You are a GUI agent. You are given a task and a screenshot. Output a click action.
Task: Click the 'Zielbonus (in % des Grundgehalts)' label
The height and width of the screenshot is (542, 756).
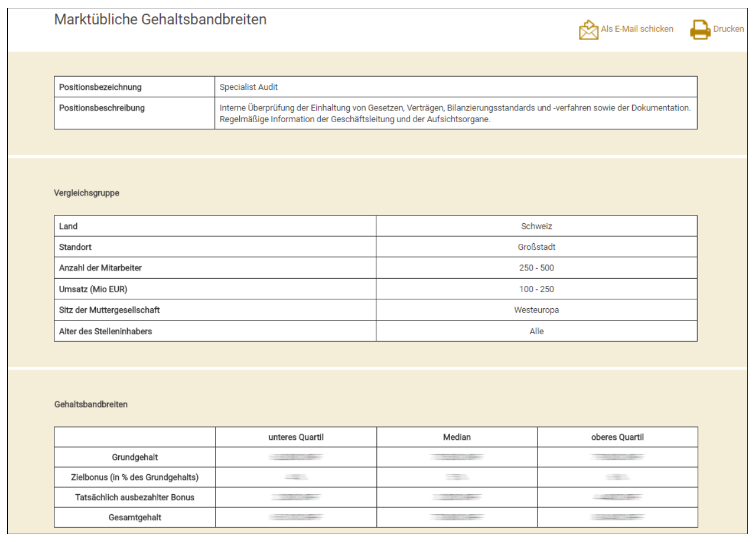pos(135,477)
